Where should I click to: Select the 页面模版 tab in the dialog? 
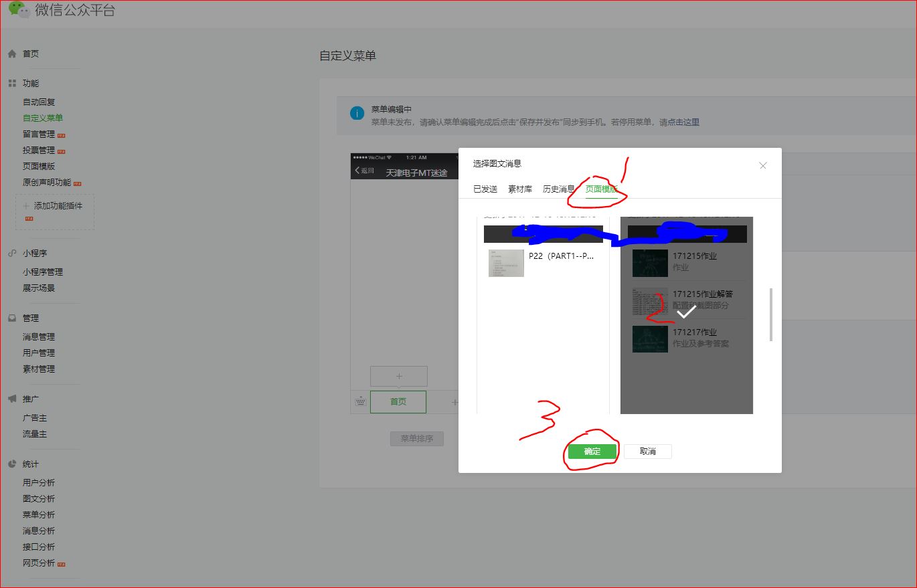602,189
